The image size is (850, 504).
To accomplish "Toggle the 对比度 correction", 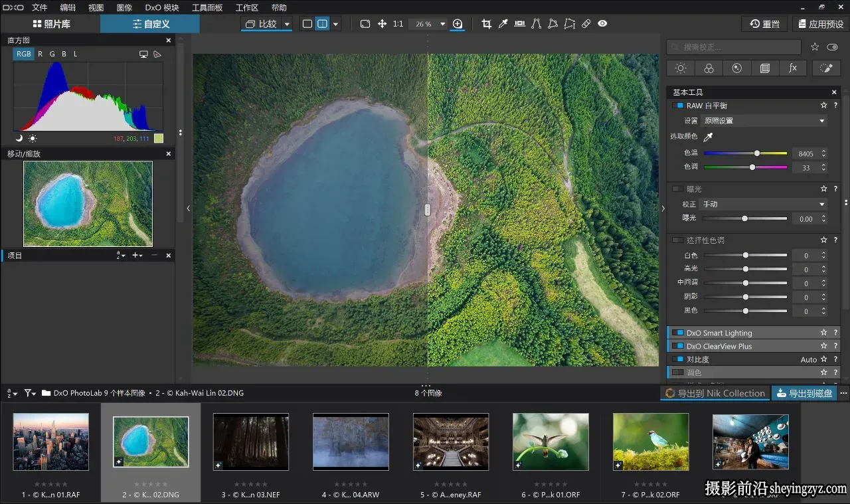I will (678, 360).
